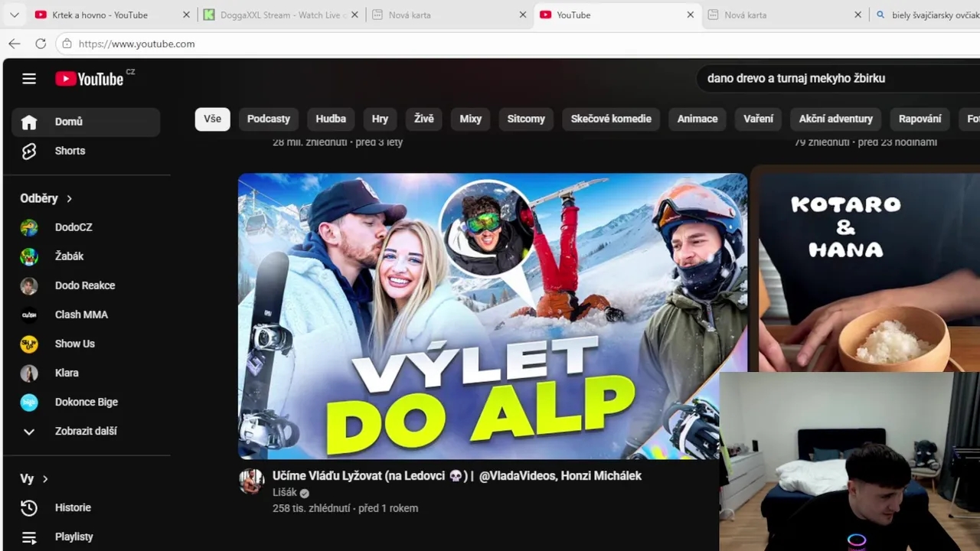Close the Krtek a hovno tab
The width and height of the screenshot is (980, 551).
[x=186, y=15]
